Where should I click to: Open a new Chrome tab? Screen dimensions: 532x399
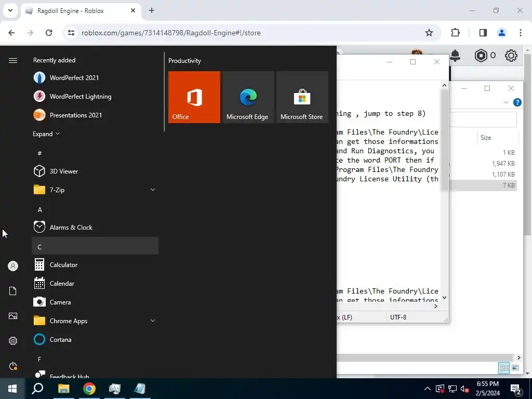(152, 10)
